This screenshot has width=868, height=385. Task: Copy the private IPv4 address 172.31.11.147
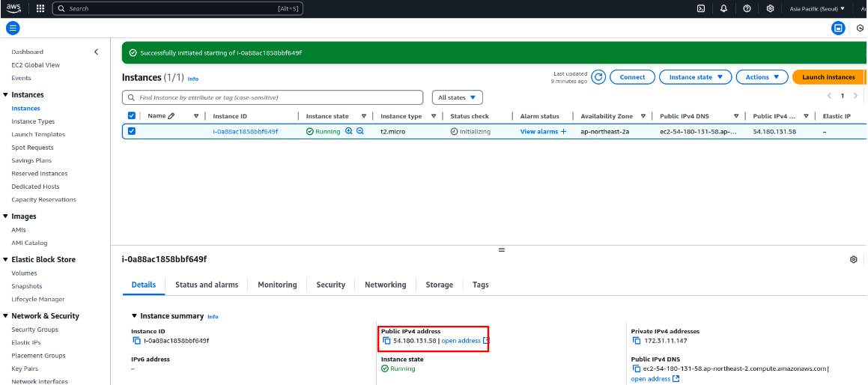point(637,341)
